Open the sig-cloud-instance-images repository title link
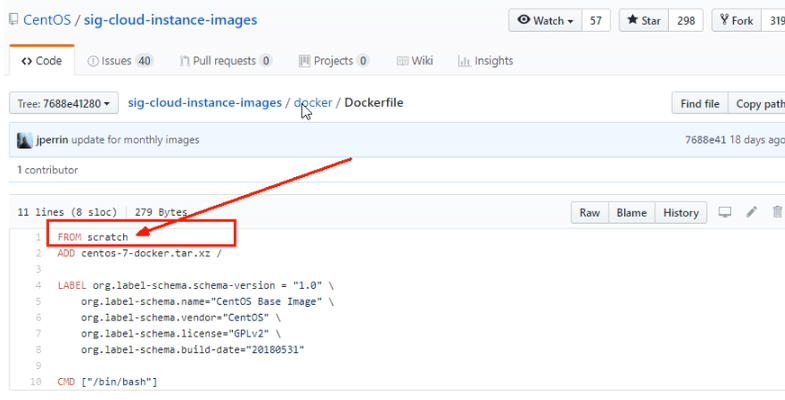 [x=170, y=20]
